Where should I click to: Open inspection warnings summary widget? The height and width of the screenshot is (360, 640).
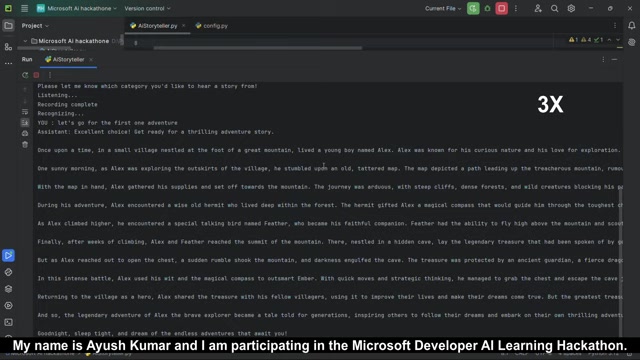click(x=586, y=40)
